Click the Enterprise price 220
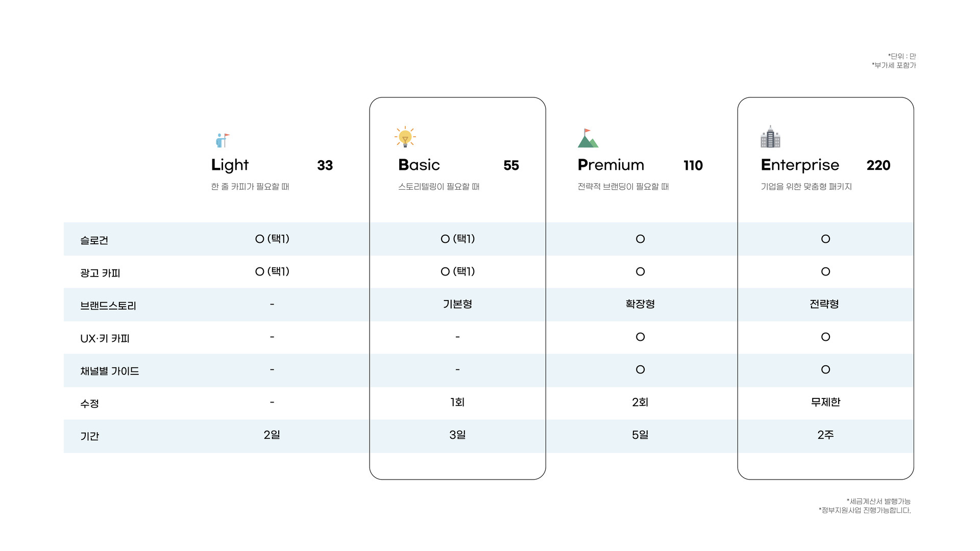980x551 pixels. tap(878, 165)
